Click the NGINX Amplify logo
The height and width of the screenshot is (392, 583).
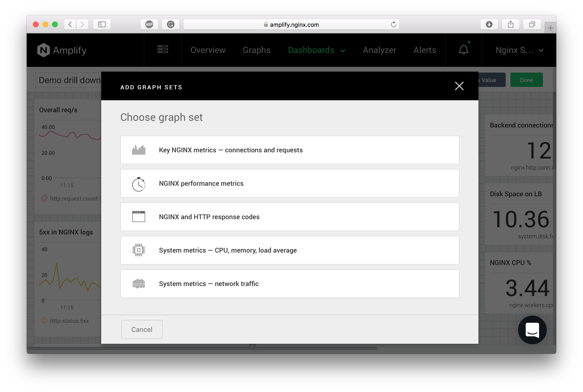[x=62, y=50]
